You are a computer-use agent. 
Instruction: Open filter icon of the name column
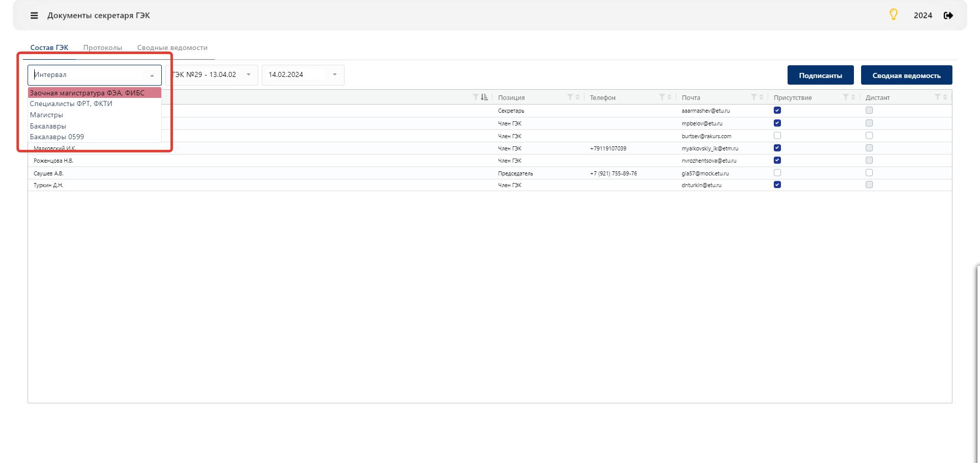476,97
